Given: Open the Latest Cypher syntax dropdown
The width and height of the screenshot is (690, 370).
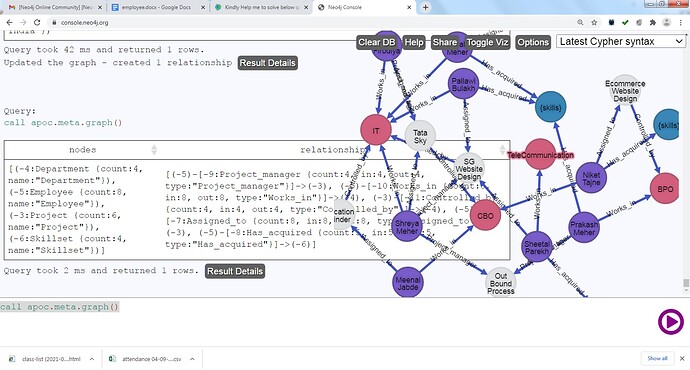Looking at the screenshot, I should (x=621, y=41).
